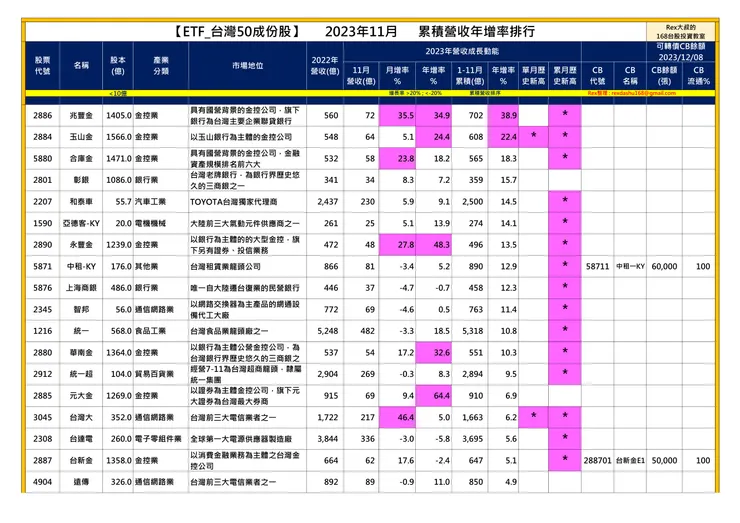Image resolution: width=740 pixels, height=523 pixels.
Task: Select the Rex大叔的168台股投資教室 label
Action: tap(681, 32)
